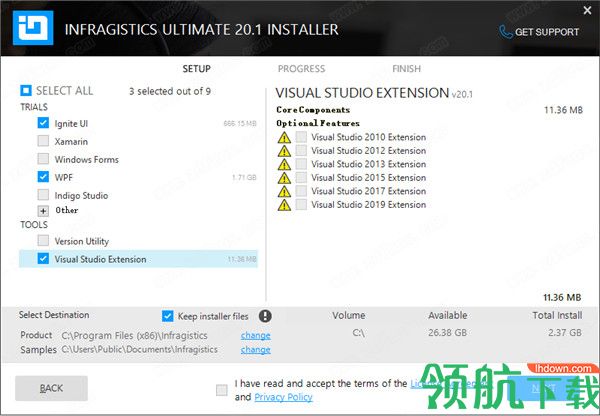This screenshot has width=600, height=416.
Task: Switch to the Setup step tab
Action: click(x=197, y=69)
